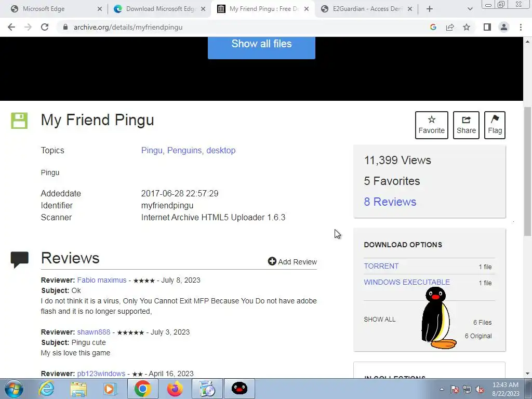Bookmark this page with the star icon

click(x=467, y=27)
